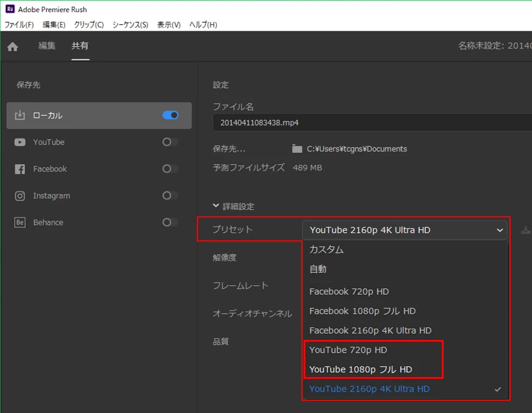532x413 pixels.
Task: Click the Behance logo icon in destinations
Action: [20, 222]
